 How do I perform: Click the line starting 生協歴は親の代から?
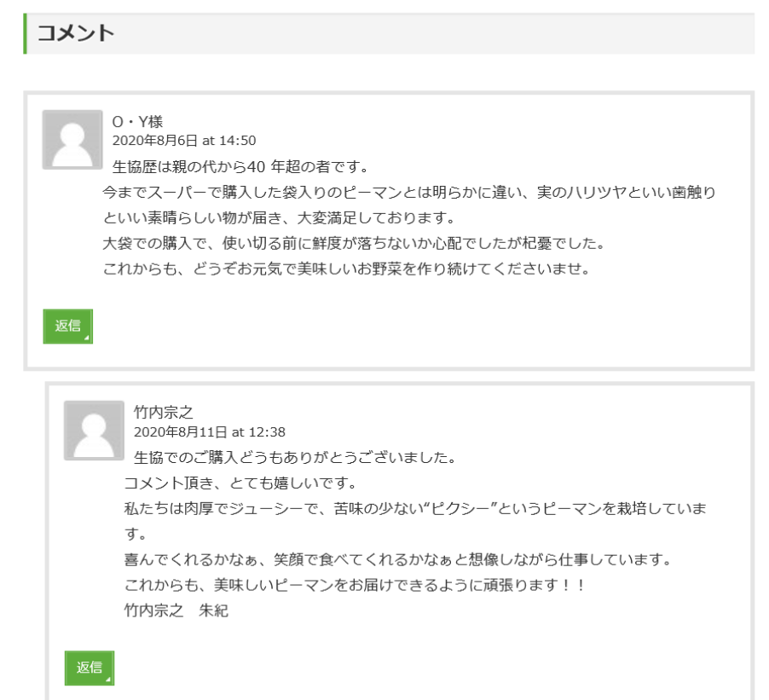[240, 166]
